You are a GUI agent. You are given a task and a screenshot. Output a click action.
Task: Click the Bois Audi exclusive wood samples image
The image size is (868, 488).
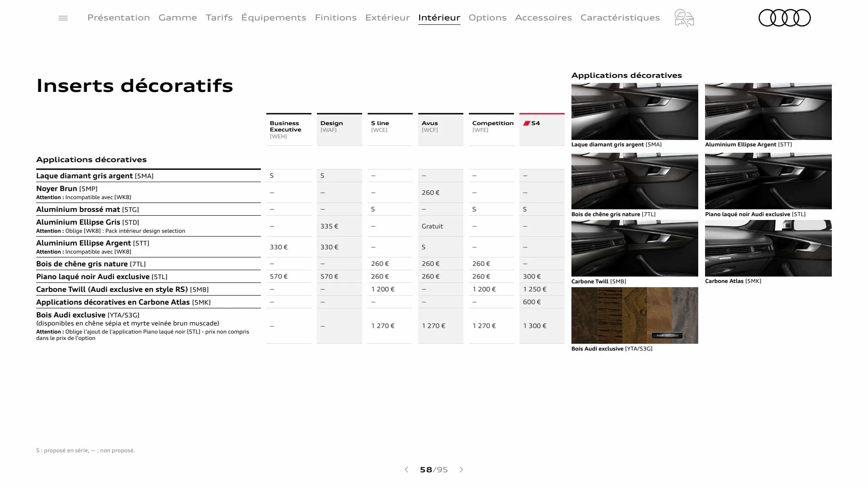click(x=634, y=315)
